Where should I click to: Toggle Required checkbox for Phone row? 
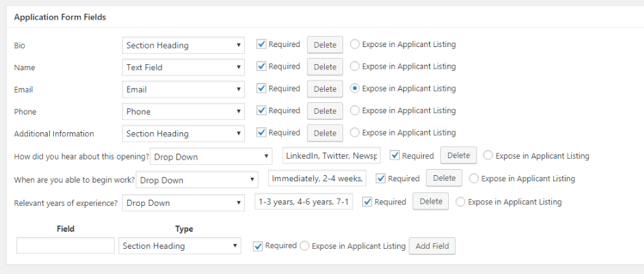pyautogui.click(x=261, y=110)
